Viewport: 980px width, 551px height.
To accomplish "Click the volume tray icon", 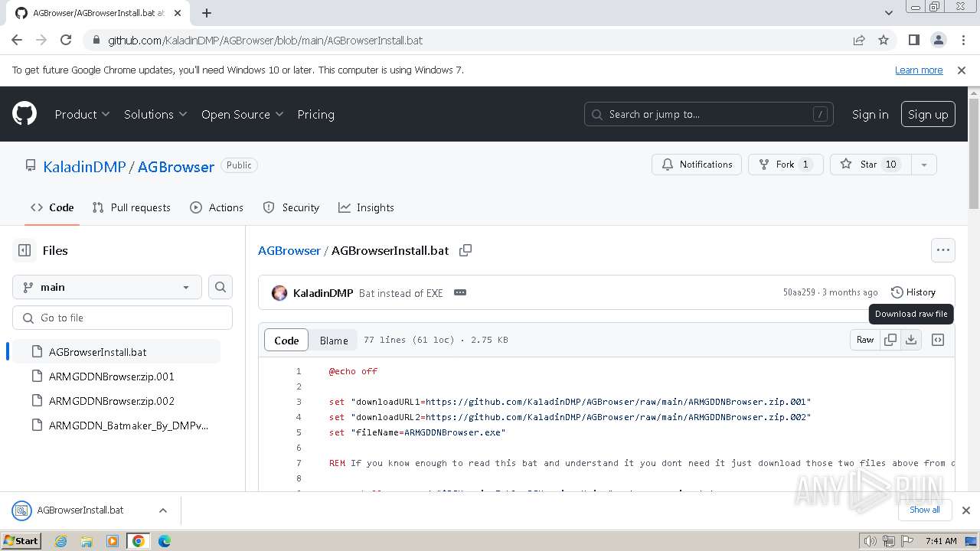I will (871, 541).
